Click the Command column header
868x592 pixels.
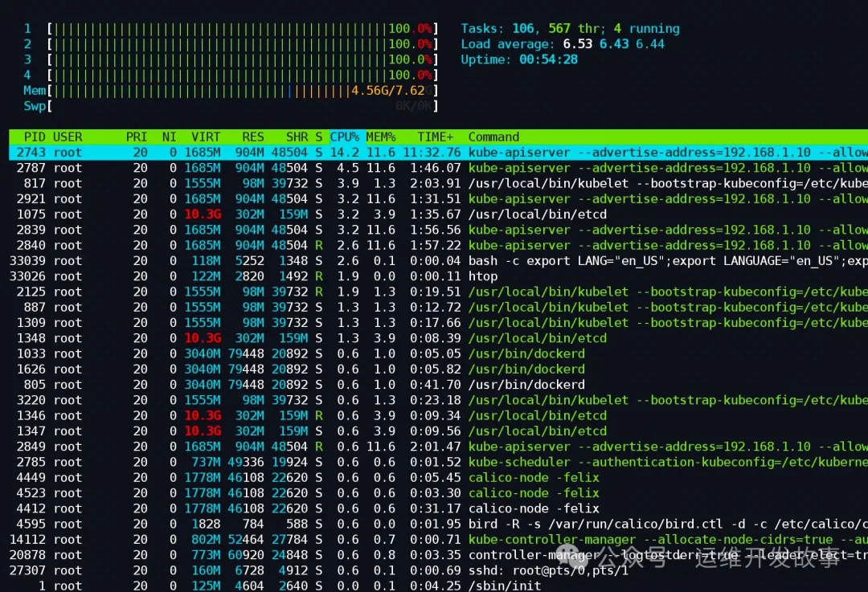click(x=493, y=137)
